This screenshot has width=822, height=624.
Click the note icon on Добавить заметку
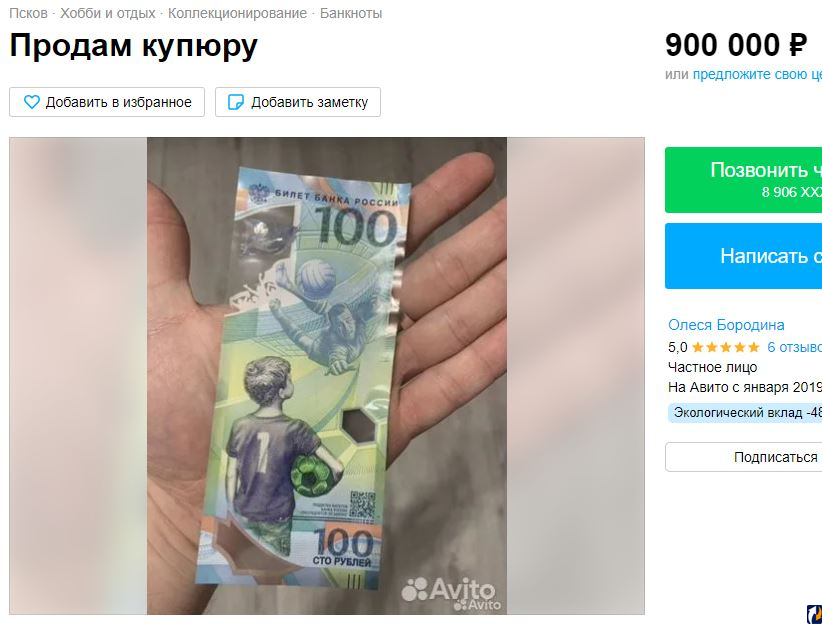tap(236, 102)
